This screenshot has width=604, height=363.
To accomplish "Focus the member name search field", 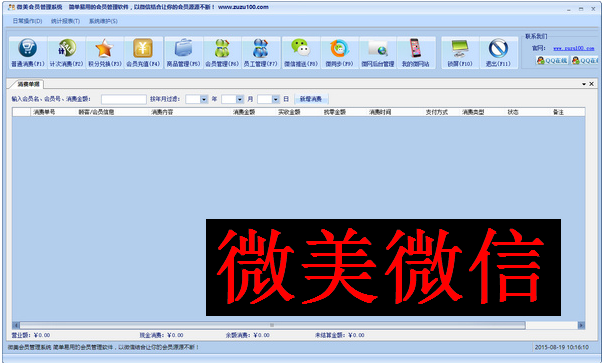I will (x=124, y=99).
